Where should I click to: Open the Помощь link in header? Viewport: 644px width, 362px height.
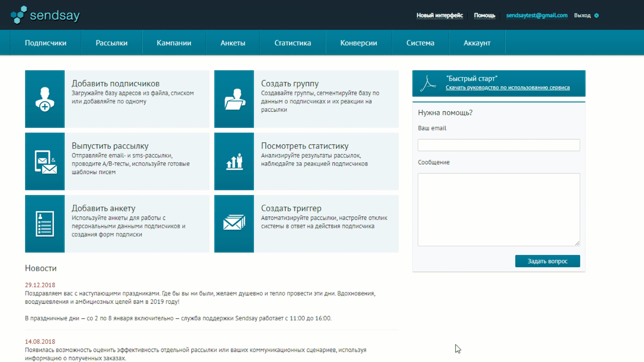click(484, 15)
